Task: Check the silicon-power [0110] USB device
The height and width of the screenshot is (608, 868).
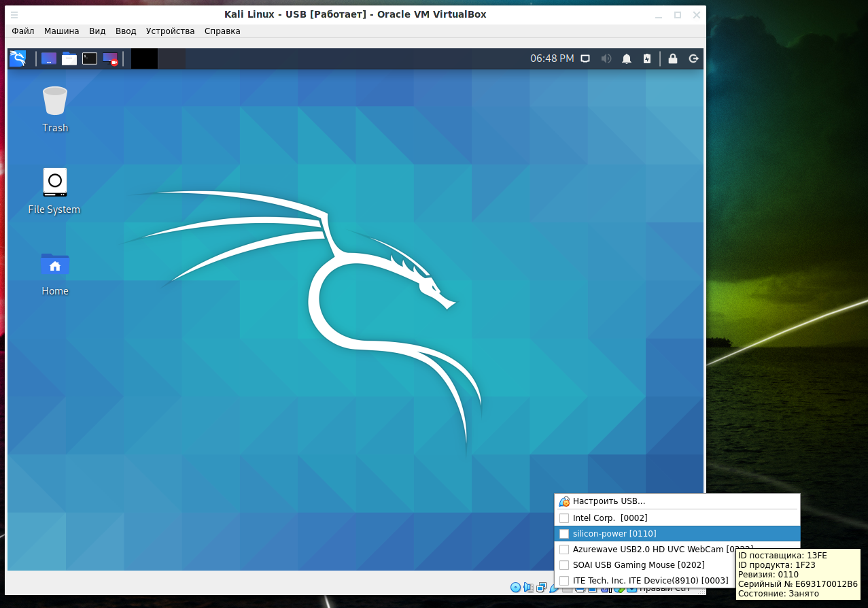Action: [564, 534]
